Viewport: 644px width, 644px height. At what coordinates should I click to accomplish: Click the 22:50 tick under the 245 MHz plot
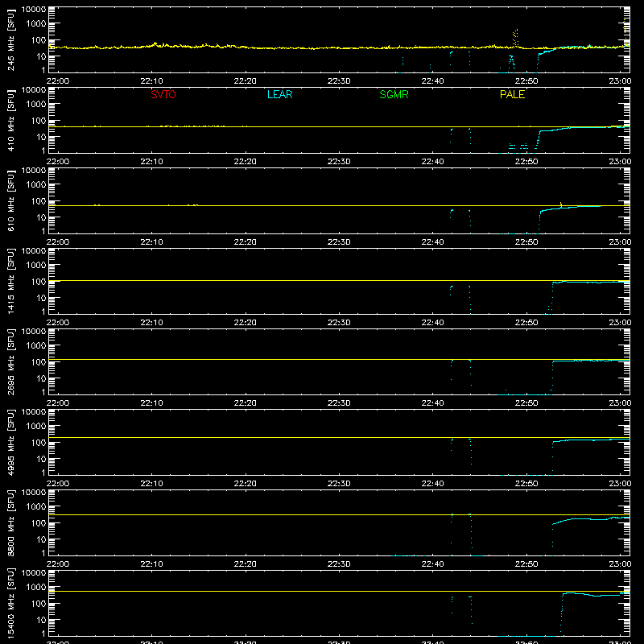pos(526,81)
